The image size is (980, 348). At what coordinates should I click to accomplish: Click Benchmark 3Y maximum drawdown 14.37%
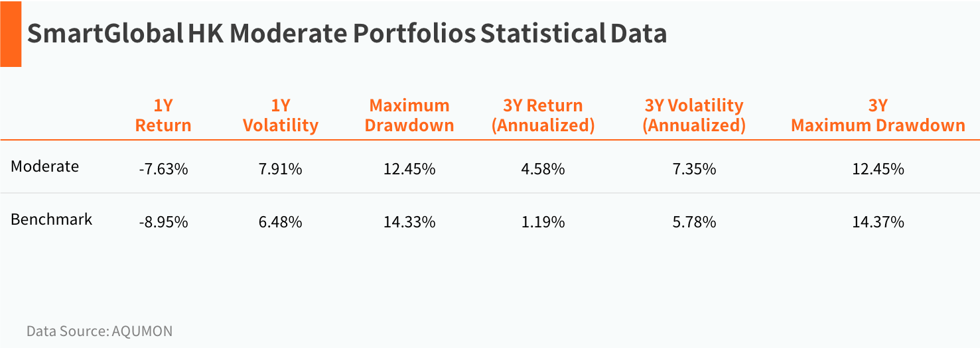pos(878,222)
